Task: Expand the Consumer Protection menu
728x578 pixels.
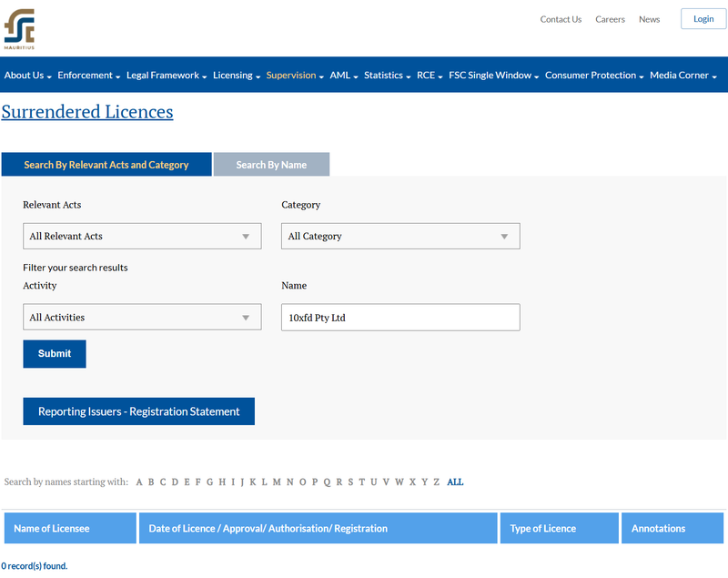Action: point(594,76)
